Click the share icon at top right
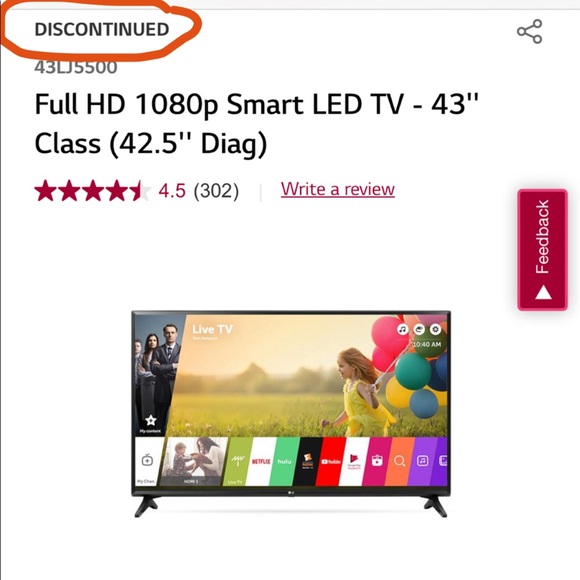This screenshot has width=580, height=580. (530, 31)
